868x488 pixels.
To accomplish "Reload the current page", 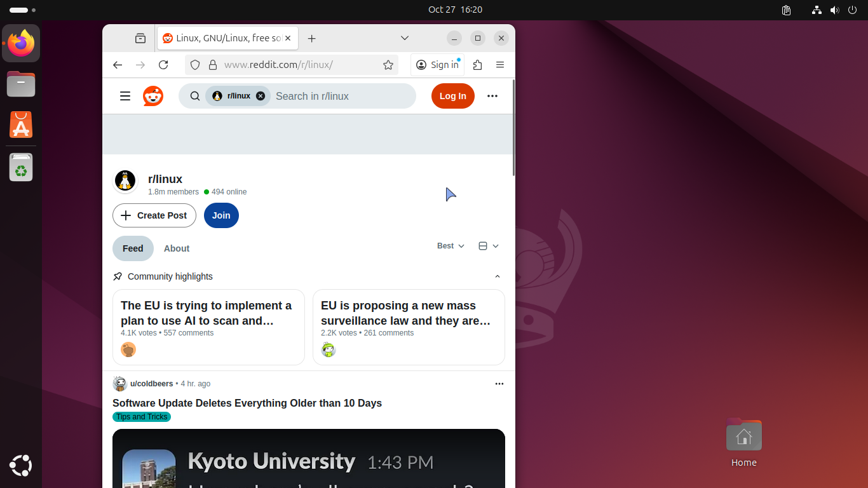I will pyautogui.click(x=163, y=65).
